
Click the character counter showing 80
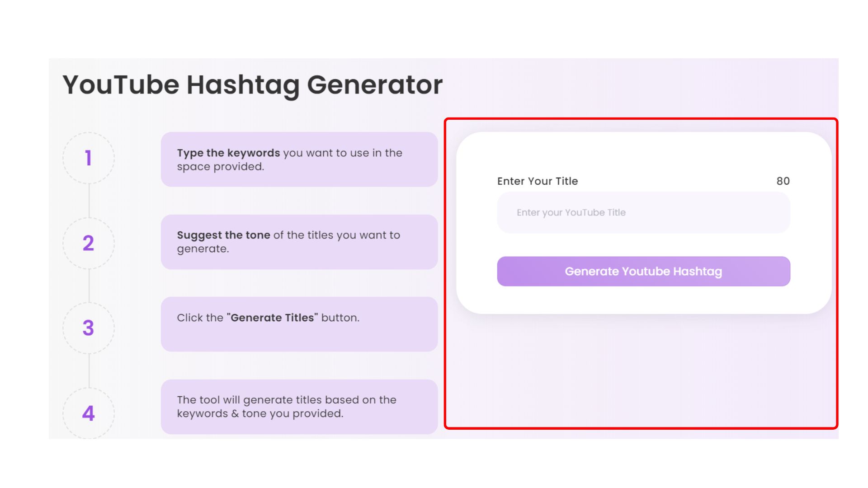[x=783, y=181]
